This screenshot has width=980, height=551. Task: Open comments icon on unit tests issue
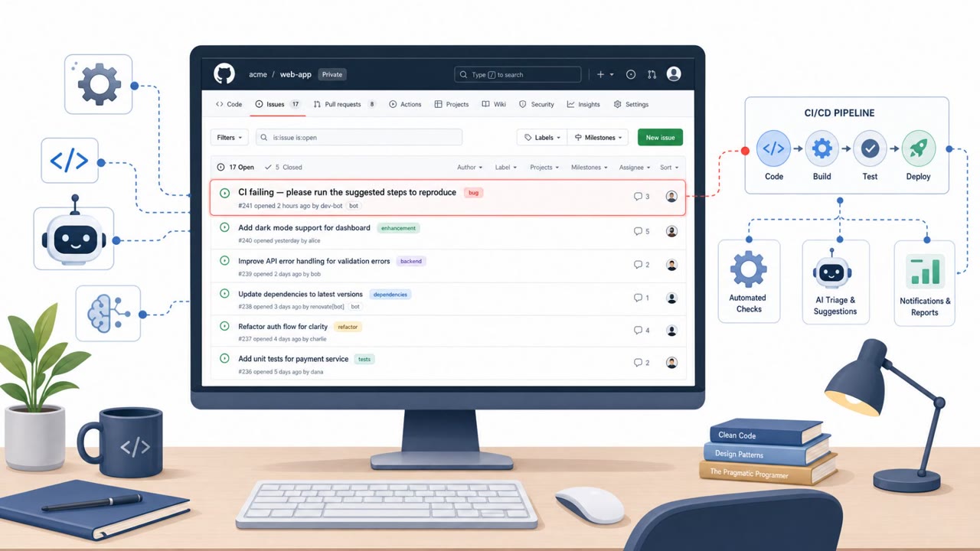point(638,363)
